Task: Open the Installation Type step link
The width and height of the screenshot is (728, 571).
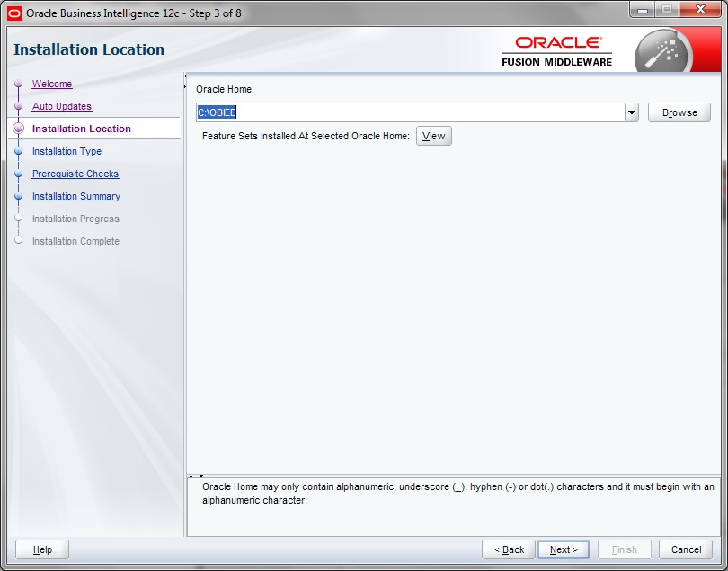Action: 67,152
